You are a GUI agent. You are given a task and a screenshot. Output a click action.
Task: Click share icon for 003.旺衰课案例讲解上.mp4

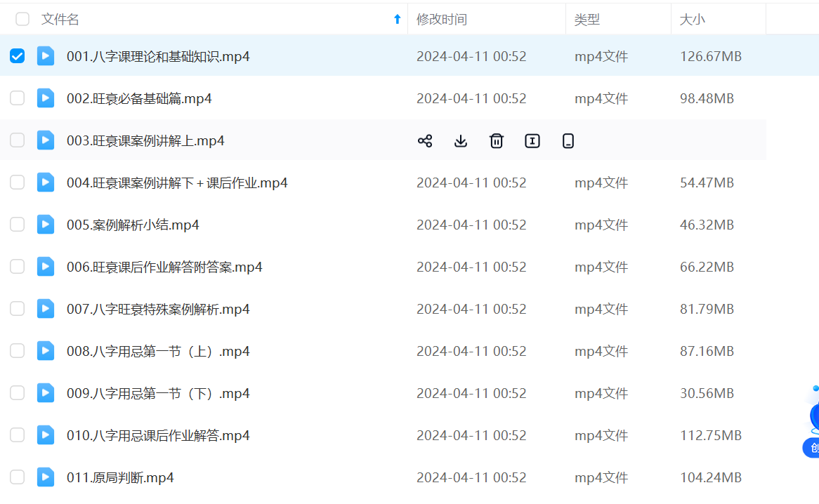click(x=425, y=141)
